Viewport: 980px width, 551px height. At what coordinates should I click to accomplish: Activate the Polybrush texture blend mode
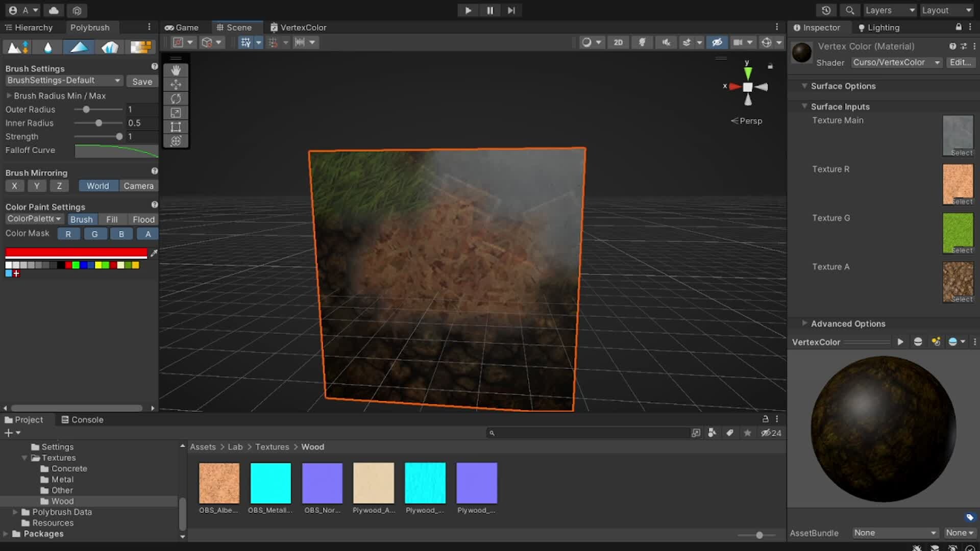pos(140,47)
